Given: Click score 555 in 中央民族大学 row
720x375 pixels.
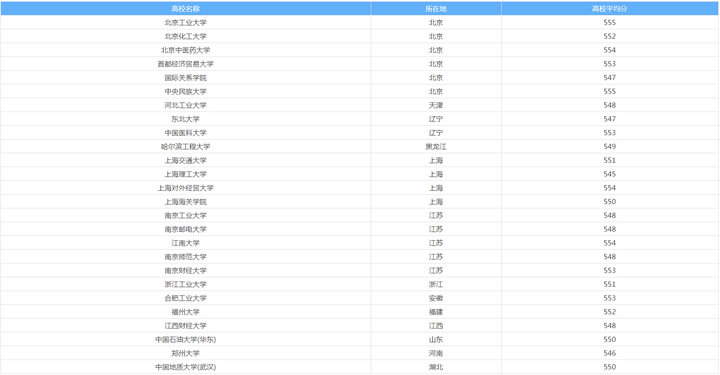Looking at the screenshot, I should [x=609, y=91].
